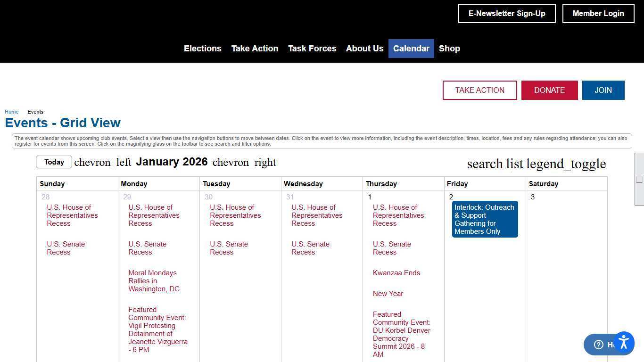644x362 pixels.
Task: Jump to Today on calendar
Action: (x=54, y=162)
